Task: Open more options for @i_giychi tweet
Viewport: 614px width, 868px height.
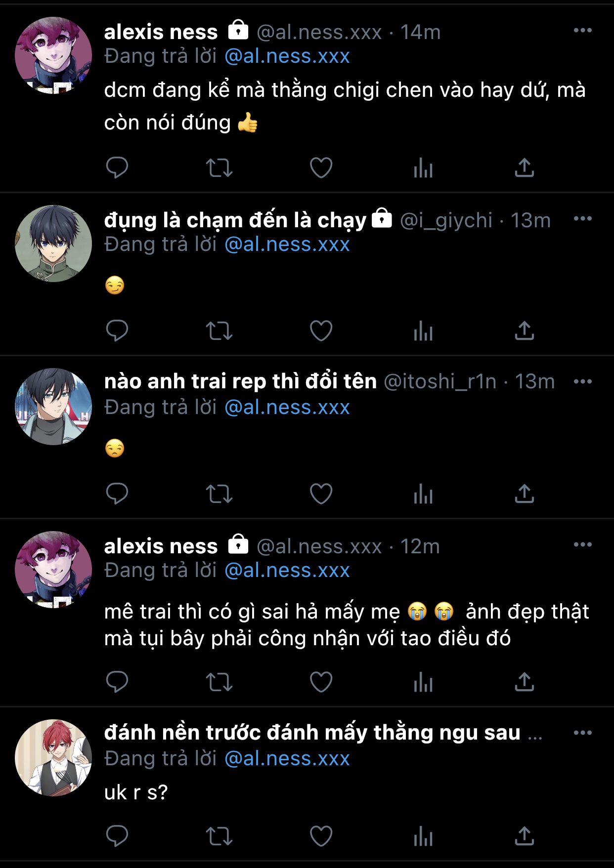Action: 583,218
